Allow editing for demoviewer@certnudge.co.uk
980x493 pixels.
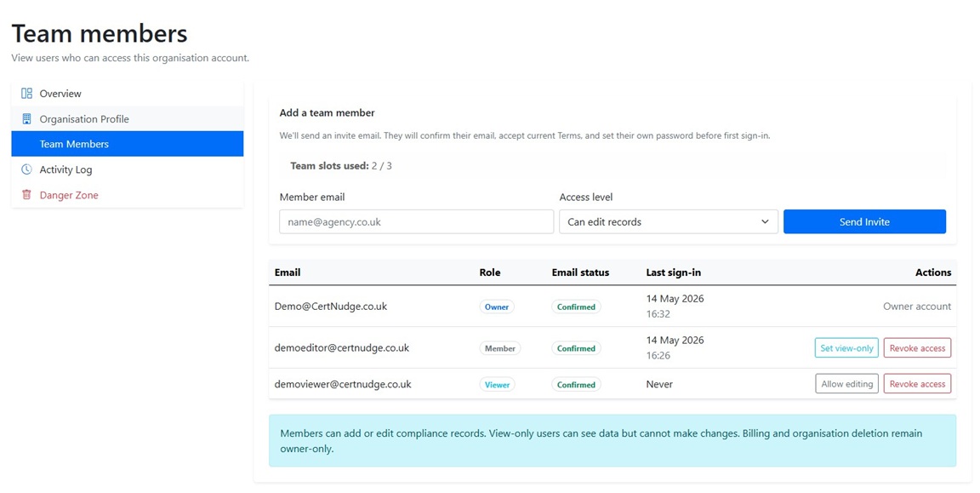coord(846,384)
